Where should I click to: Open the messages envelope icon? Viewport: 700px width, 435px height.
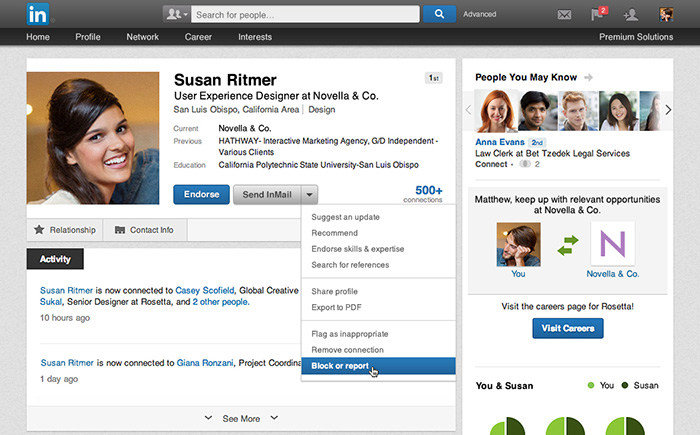pos(564,15)
